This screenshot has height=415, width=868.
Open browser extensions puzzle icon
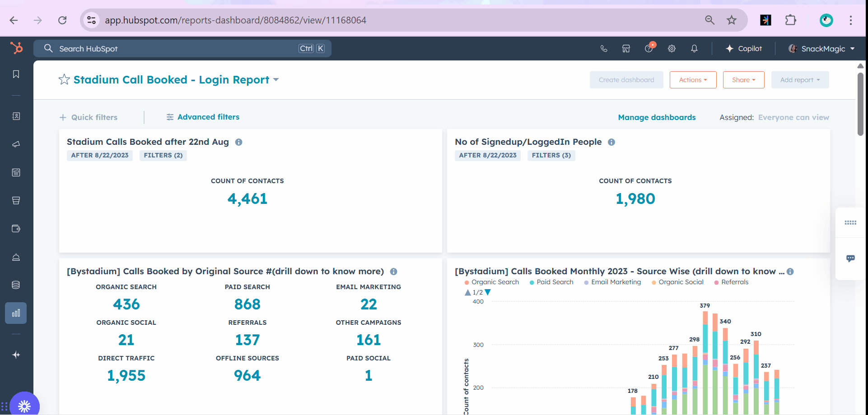[x=791, y=20]
